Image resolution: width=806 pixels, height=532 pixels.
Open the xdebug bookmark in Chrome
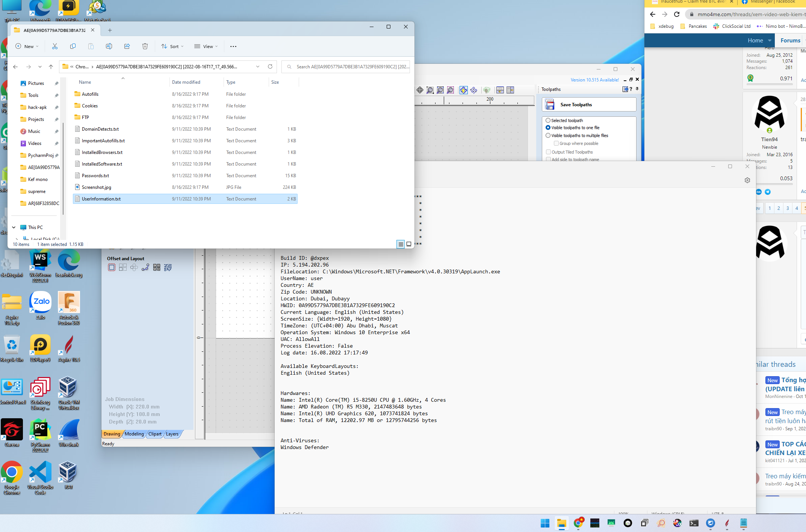662,26
